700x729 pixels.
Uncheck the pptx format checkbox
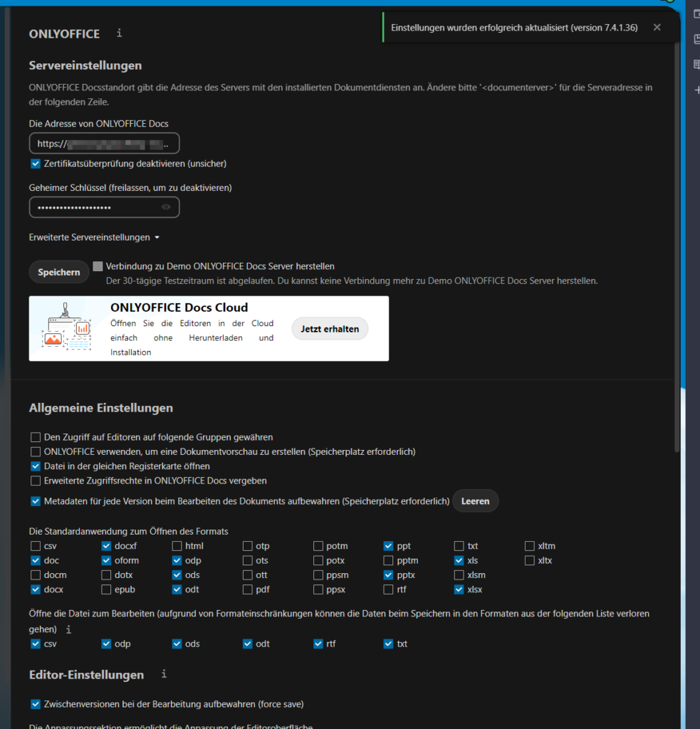[388, 575]
